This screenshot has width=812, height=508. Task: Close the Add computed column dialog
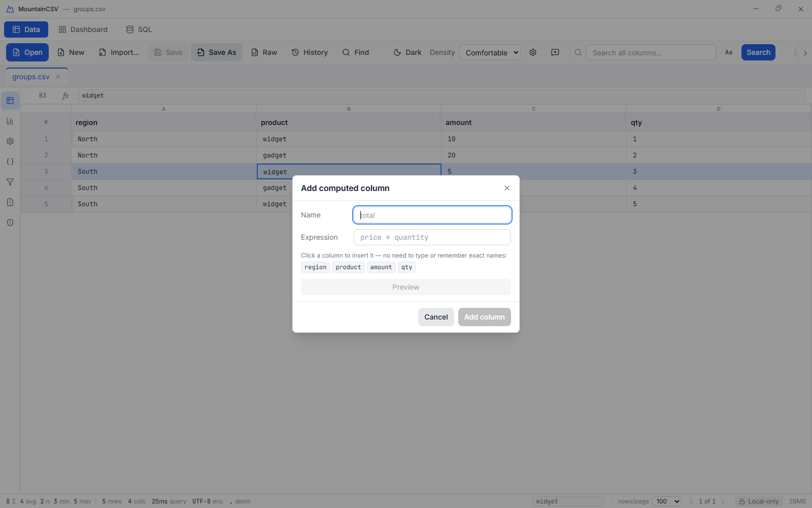point(507,188)
